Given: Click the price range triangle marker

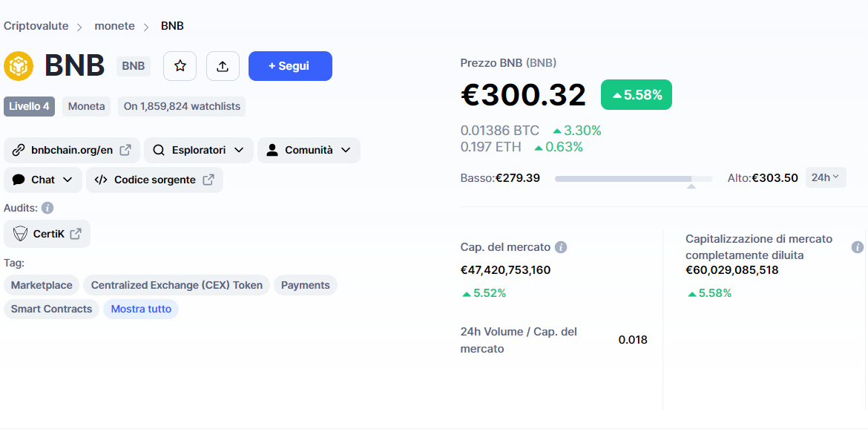Looking at the screenshot, I should coord(691,186).
